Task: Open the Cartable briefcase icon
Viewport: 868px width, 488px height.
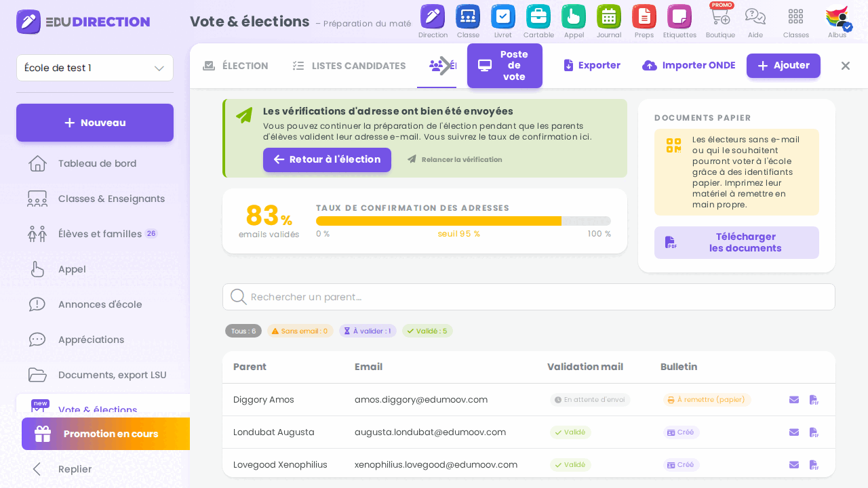Action: [x=538, y=21]
